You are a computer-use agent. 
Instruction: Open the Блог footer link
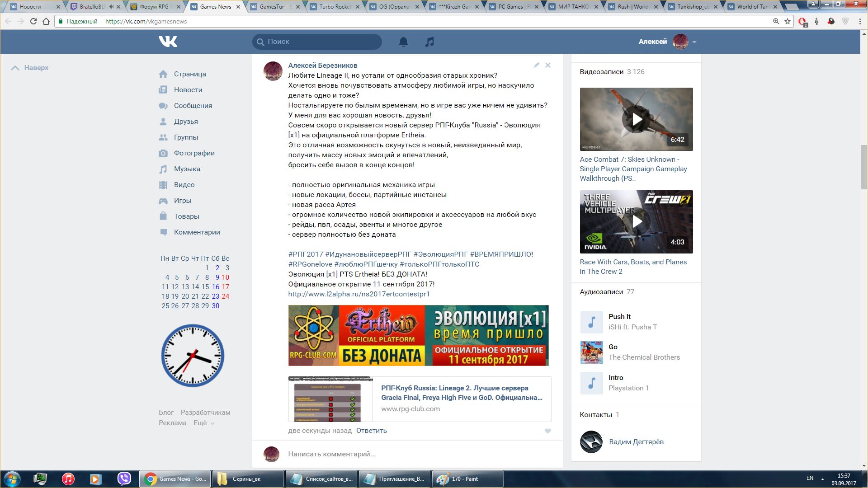(166, 413)
